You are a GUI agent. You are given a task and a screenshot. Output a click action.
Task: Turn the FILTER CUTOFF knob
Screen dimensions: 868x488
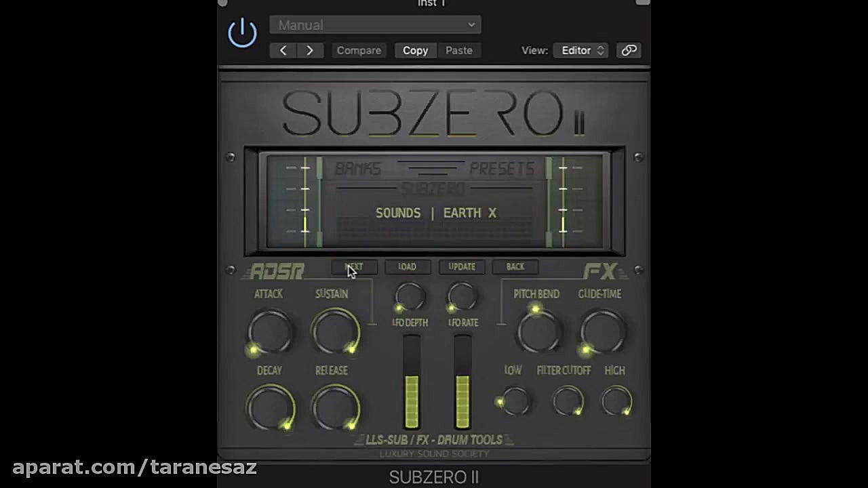coord(568,402)
